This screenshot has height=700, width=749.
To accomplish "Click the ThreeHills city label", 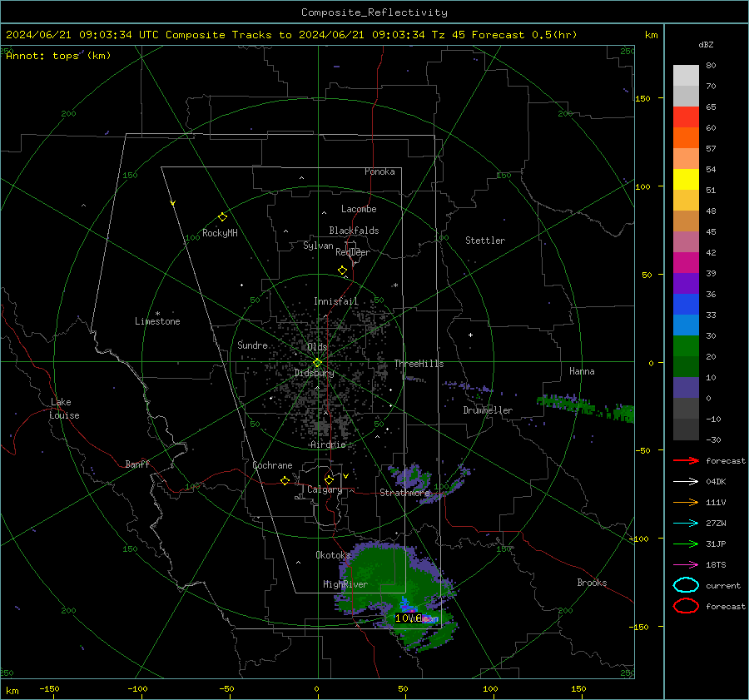I will coord(419,364).
